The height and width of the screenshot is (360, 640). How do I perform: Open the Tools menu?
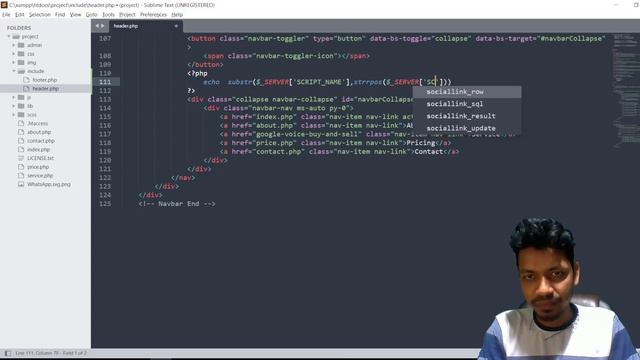click(x=108, y=14)
